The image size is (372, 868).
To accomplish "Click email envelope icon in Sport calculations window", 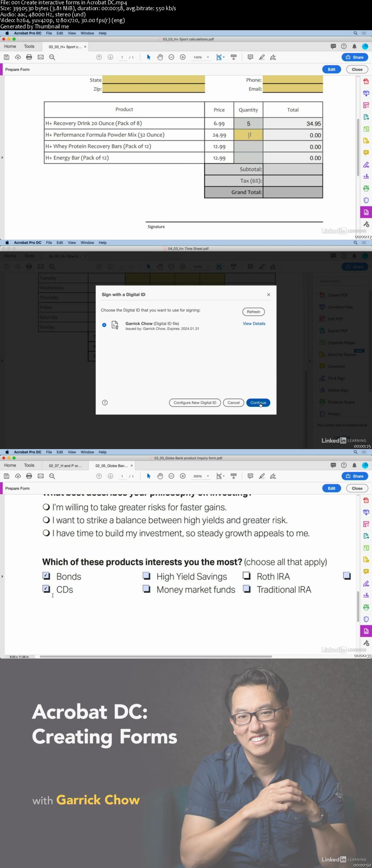I will (41, 57).
